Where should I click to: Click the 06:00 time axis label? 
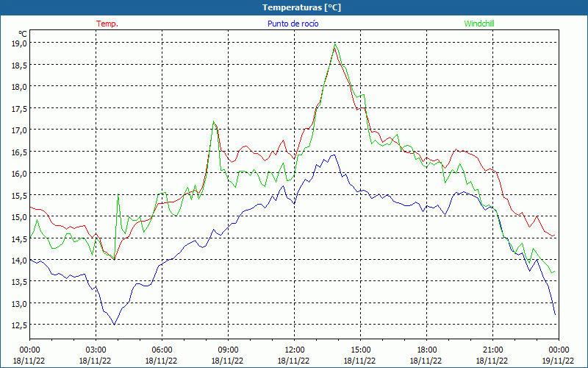coord(162,350)
